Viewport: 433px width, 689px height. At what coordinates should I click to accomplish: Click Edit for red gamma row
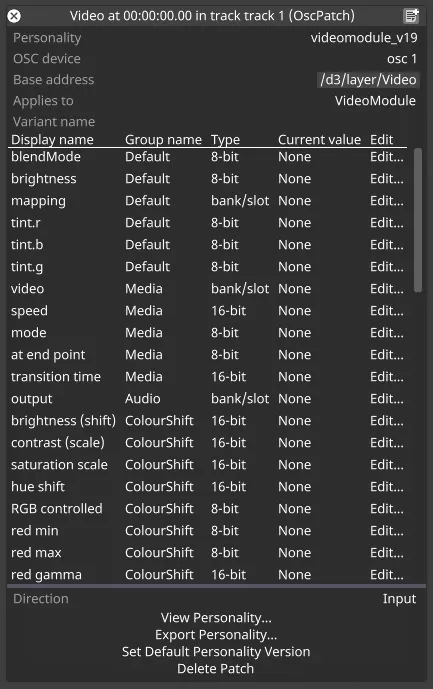(x=386, y=574)
